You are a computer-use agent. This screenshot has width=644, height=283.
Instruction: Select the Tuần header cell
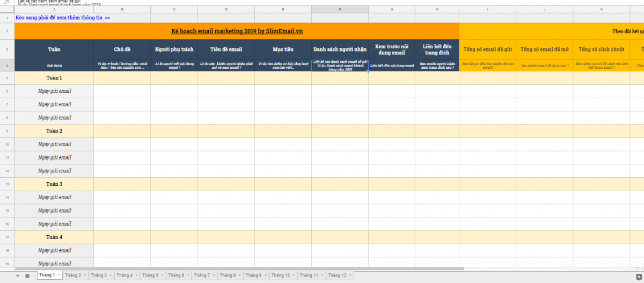click(54, 49)
